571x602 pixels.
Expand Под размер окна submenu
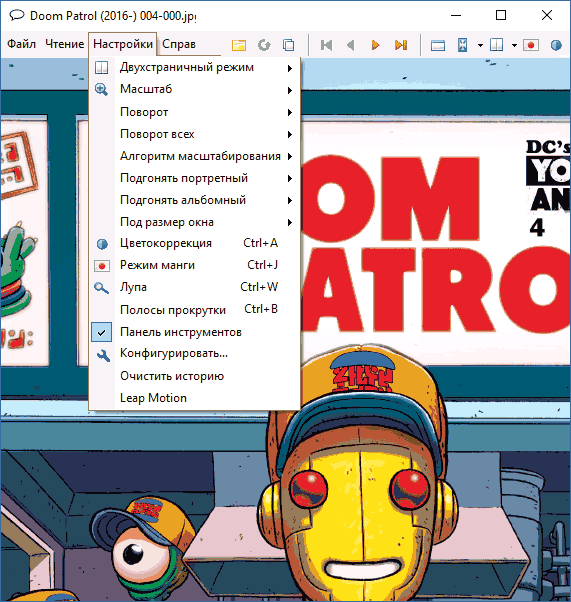coord(195,222)
